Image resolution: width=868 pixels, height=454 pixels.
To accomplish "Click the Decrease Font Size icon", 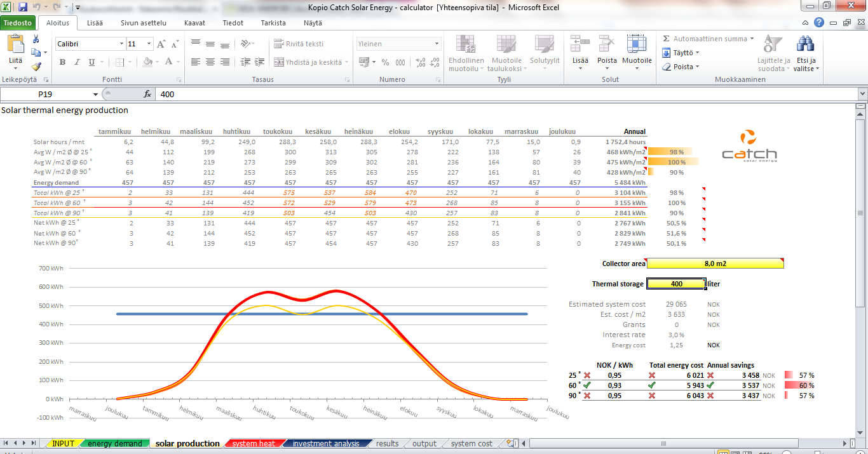I will [174, 44].
